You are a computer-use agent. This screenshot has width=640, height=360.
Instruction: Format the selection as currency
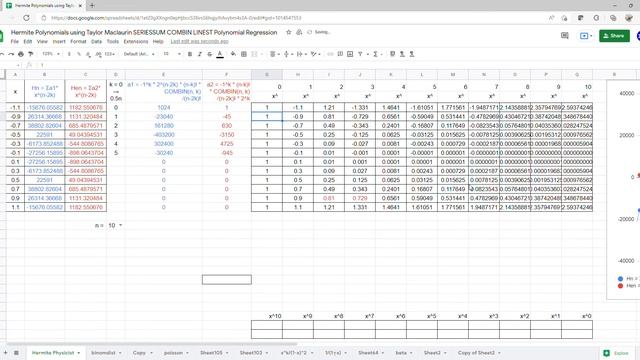69,54
